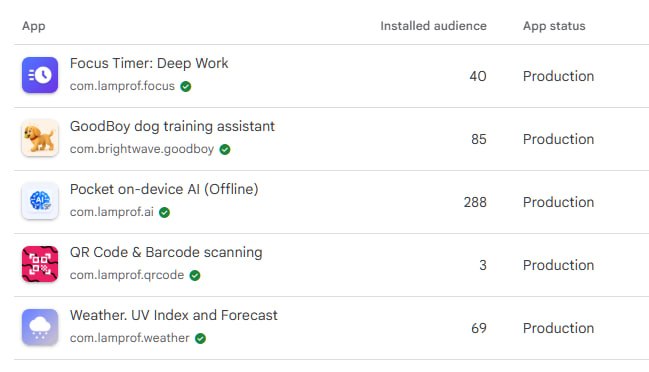Open the Focus Timer app icon
The image size is (649, 372).
point(40,75)
